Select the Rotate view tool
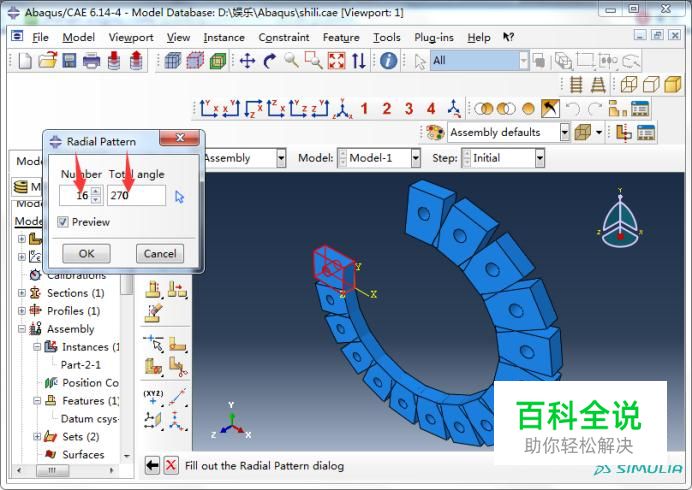 click(269, 60)
